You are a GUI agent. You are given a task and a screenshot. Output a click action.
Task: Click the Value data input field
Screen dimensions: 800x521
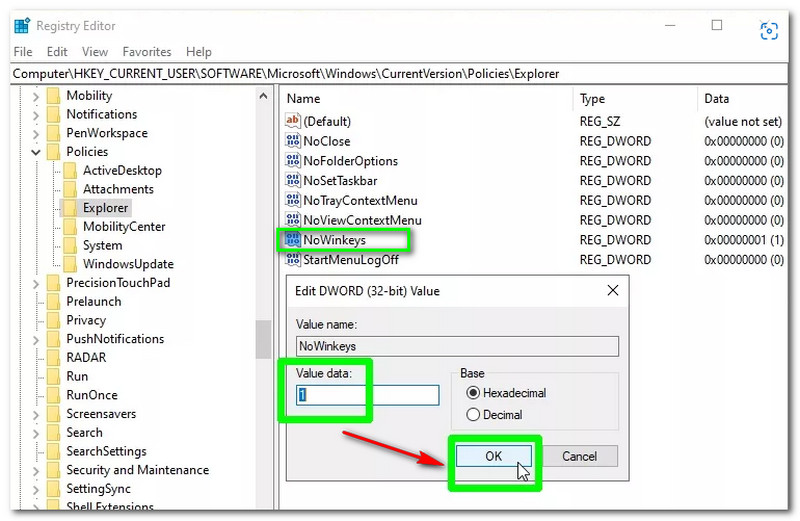(368, 395)
